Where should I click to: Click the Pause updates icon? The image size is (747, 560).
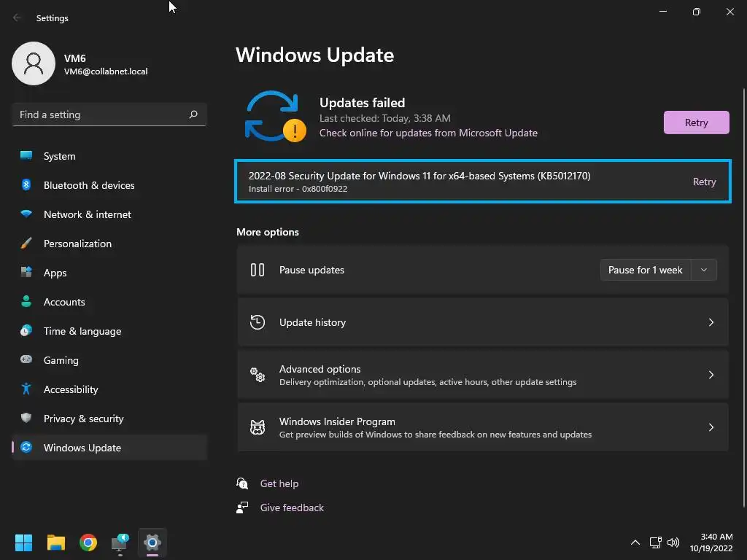point(258,270)
